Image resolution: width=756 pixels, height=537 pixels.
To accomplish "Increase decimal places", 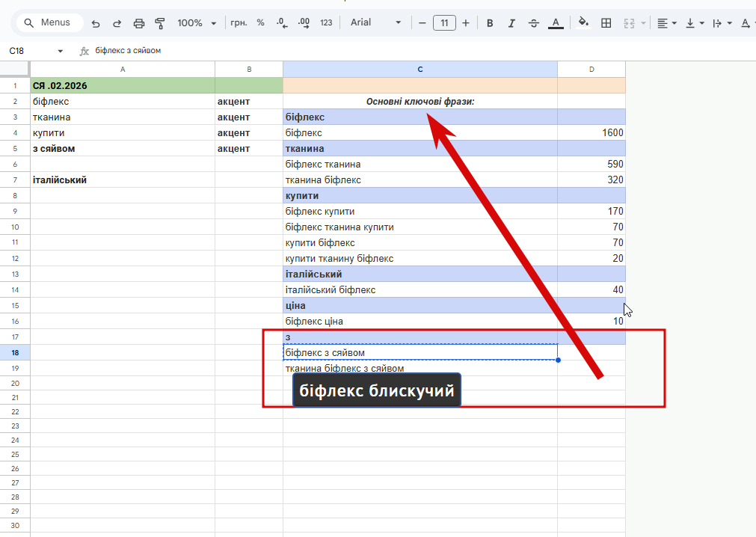I will coord(304,22).
